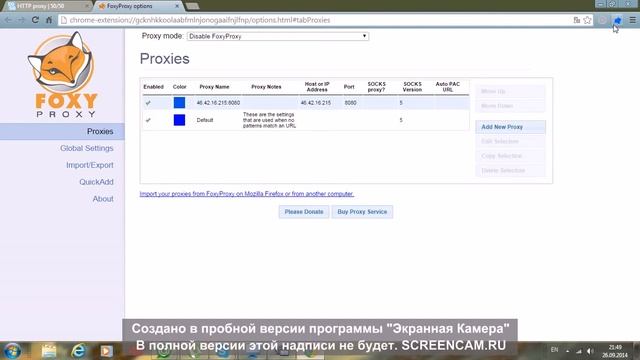Screen dimensions: 640x360
Task: Click the Proxy Name column header
Action: [214, 87]
